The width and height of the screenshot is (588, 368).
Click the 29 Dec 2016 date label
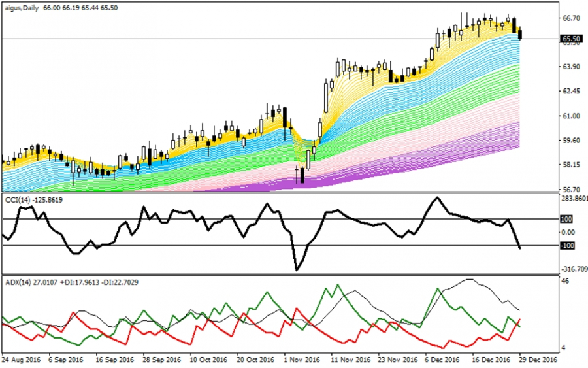click(x=538, y=360)
